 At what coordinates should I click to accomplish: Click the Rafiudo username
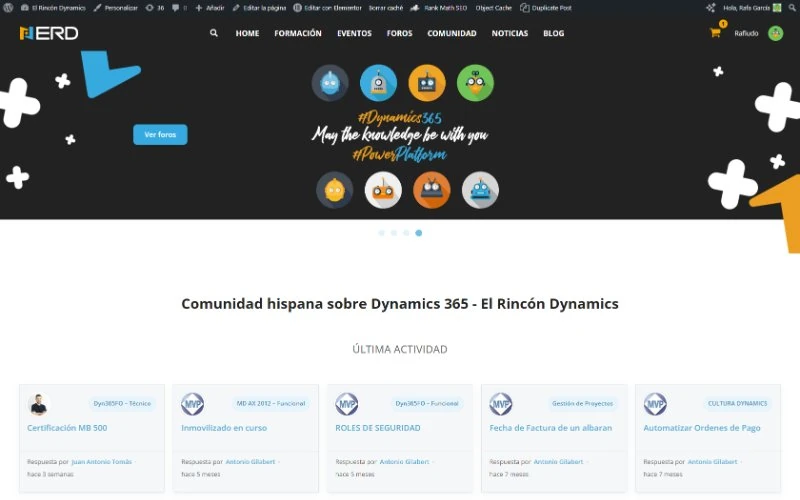746,33
